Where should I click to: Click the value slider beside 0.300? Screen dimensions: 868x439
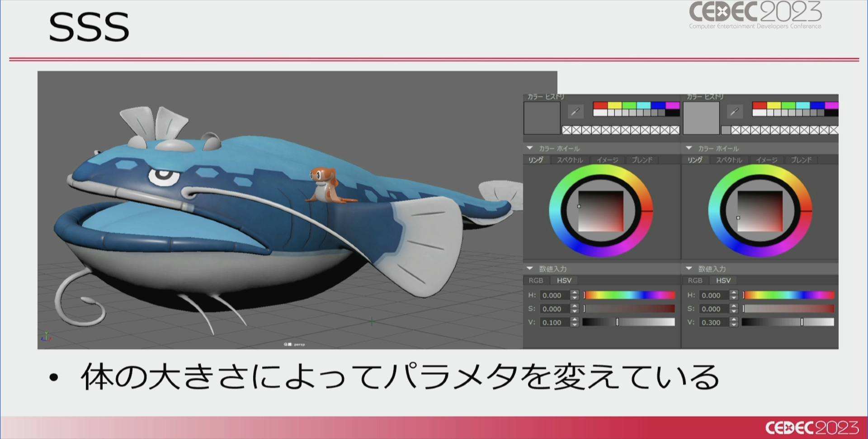pos(788,322)
